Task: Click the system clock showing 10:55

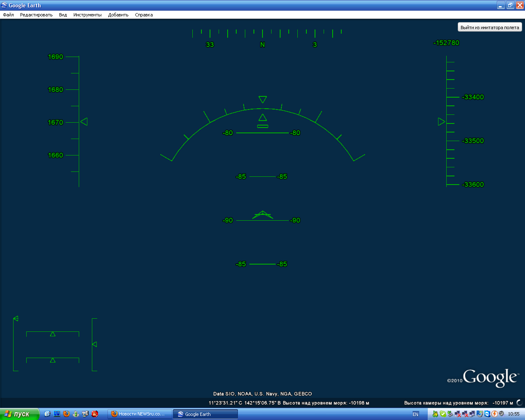Action: pyautogui.click(x=514, y=414)
